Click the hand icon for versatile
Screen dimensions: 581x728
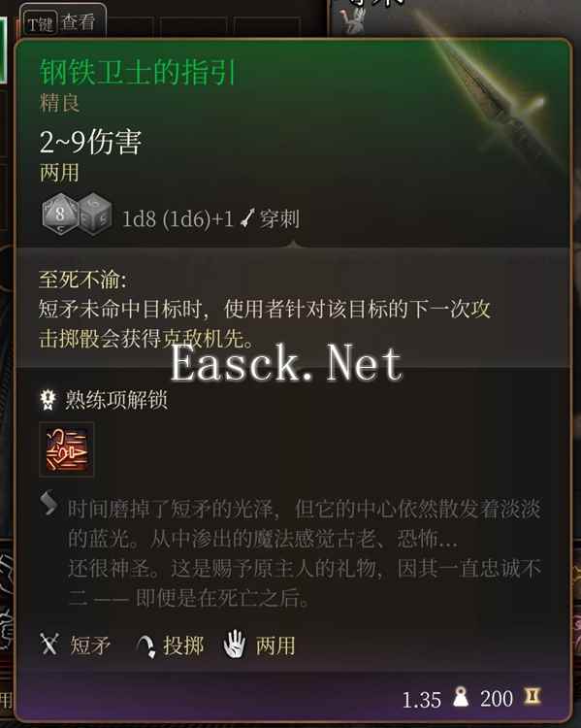click(235, 644)
